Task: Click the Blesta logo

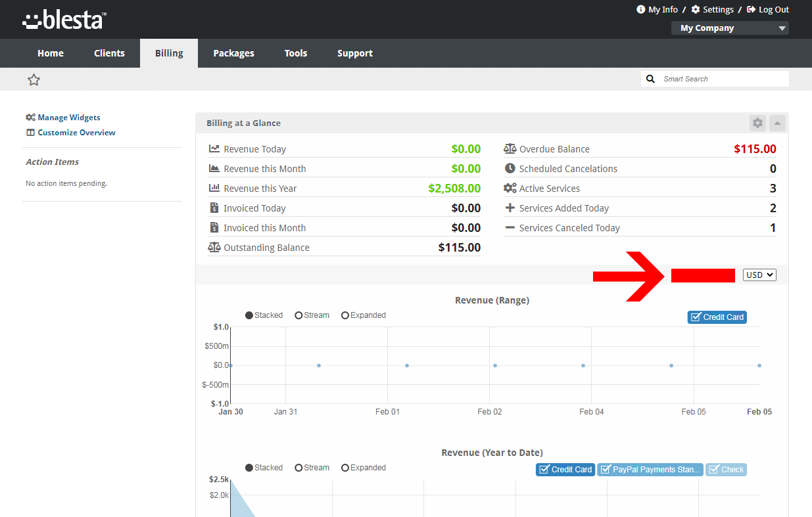Action: pyautogui.click(x=64, y=20)
